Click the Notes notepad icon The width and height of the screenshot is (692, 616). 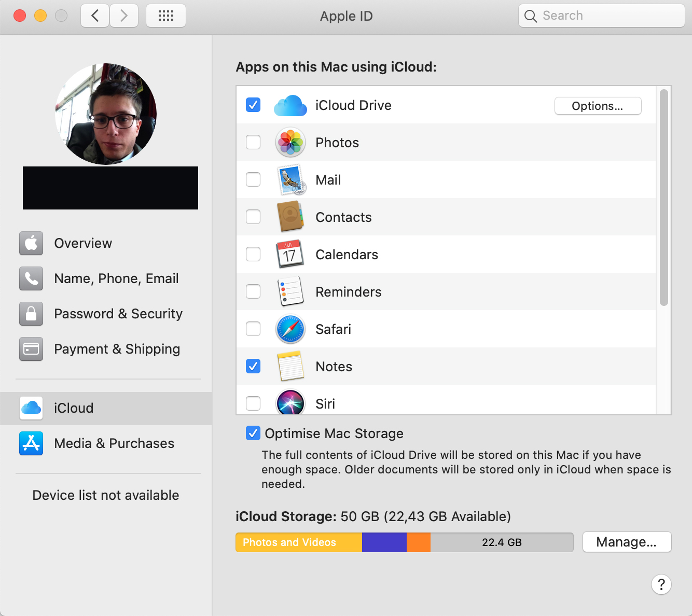pyautogui.click(x=290, y=366)
